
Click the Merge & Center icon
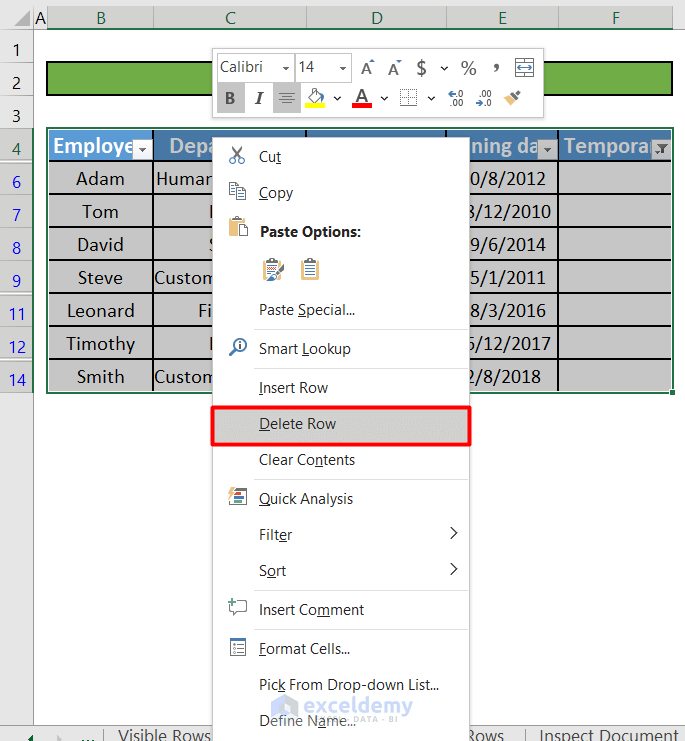coord(524,68)
